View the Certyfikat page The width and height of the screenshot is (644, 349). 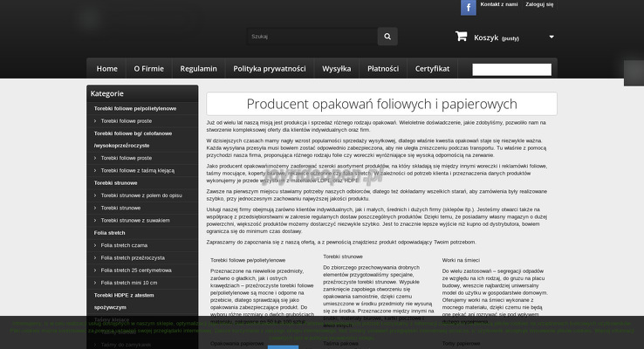coord(432,68)
